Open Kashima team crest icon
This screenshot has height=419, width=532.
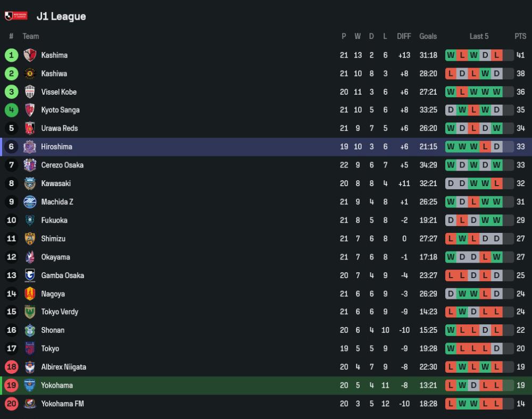30,55
